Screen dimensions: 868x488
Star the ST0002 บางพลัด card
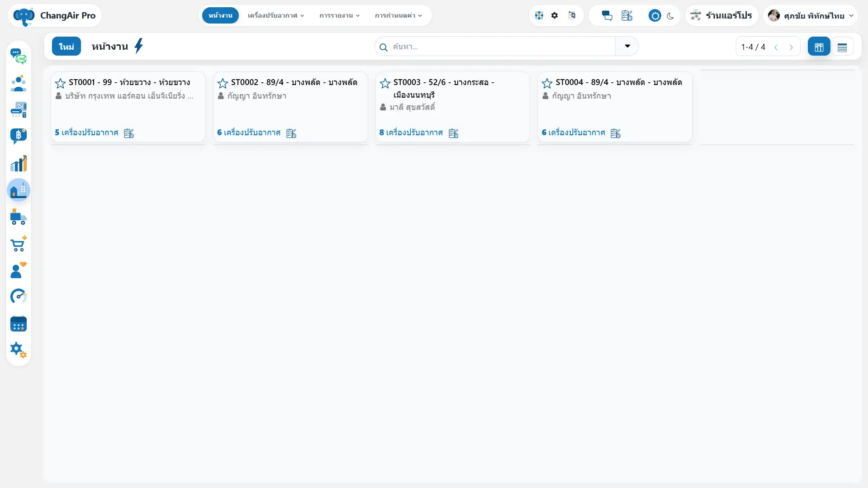tap(223, 83)
